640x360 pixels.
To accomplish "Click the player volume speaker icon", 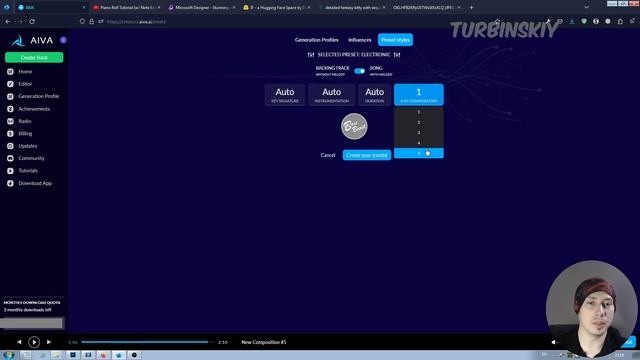I will (554, 342).
